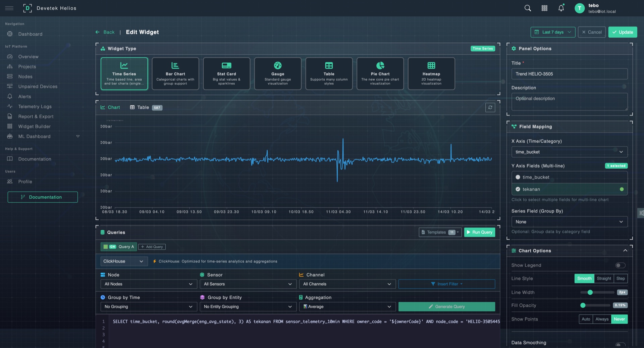Open the Series Field Group By dropdown
This screenshot has width=644, height=348.
[x=569, y=221]
